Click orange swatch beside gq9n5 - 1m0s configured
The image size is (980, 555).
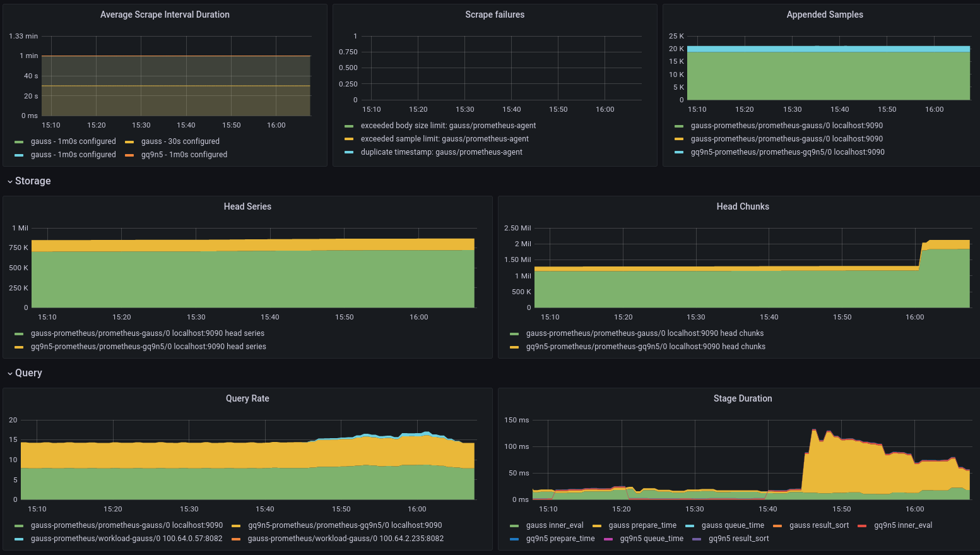[x=129, y=155]
